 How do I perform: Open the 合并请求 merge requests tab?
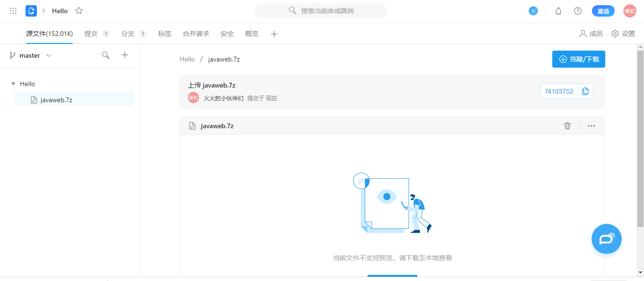pyautogui.click(x=195, y=34)
